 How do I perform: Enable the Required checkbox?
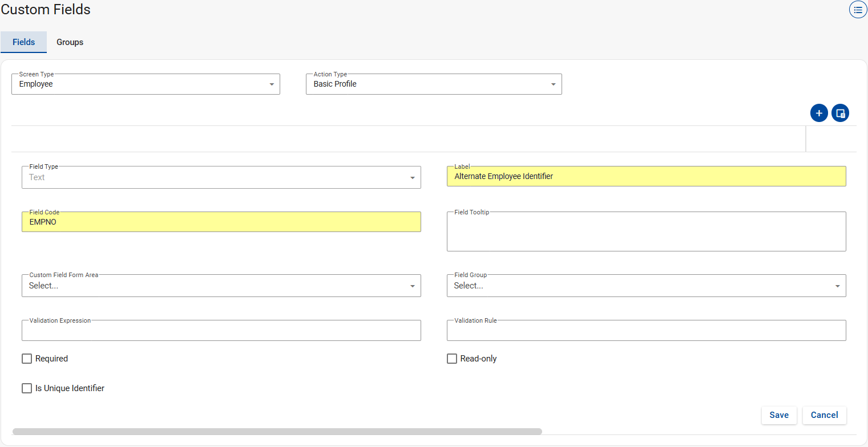point(27,359)
